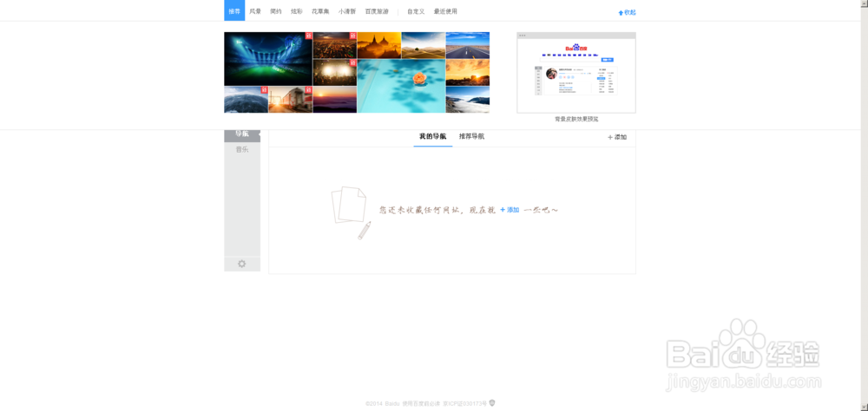Click the skin effect preview window image
868x411 pixels.
click(x=576, y=73)
